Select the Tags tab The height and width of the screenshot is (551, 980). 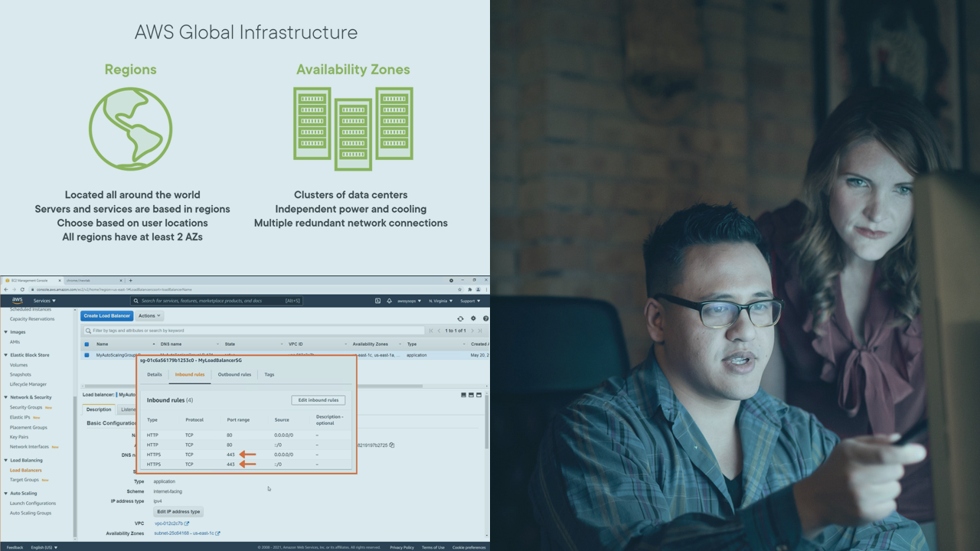pyautogui.click(x=269, y=374)
